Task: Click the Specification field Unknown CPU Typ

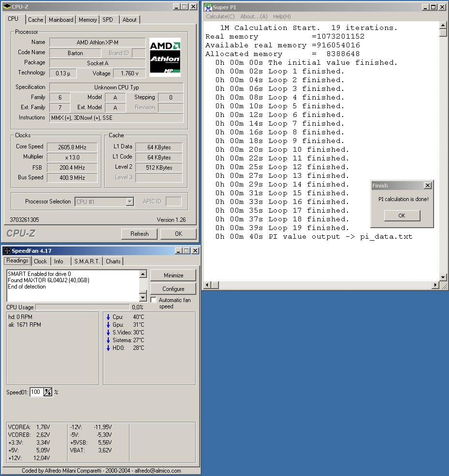Action: (x=116, y=87)
